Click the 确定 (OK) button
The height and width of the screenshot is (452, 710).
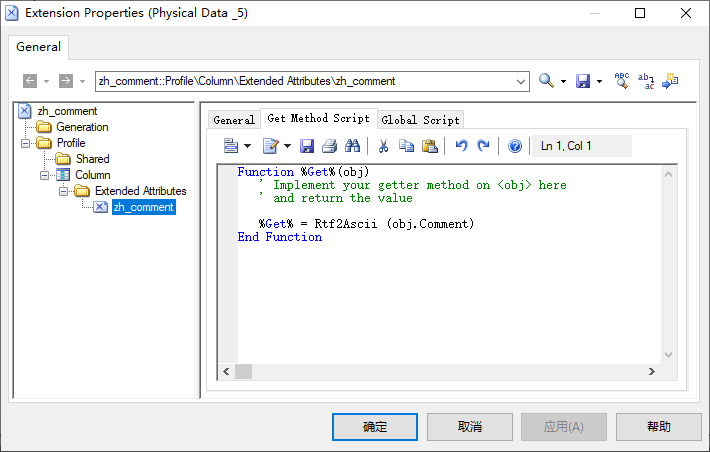[x=375, y=427]
